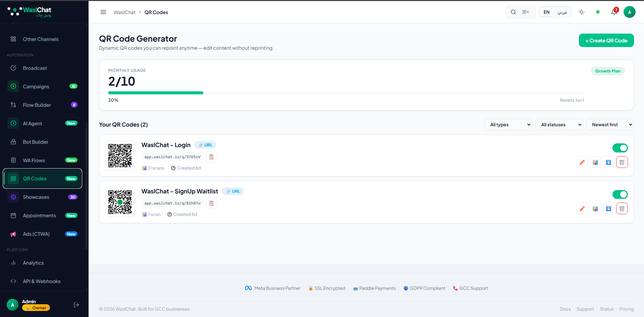Click the WaslChat – Login title

click(166, 145)
